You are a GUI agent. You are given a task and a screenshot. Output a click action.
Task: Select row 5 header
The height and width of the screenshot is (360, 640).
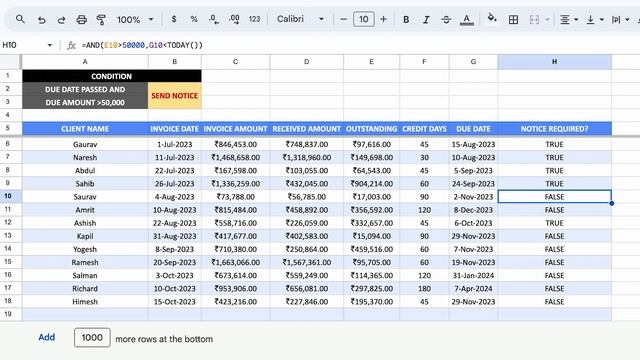pos(8,128)
